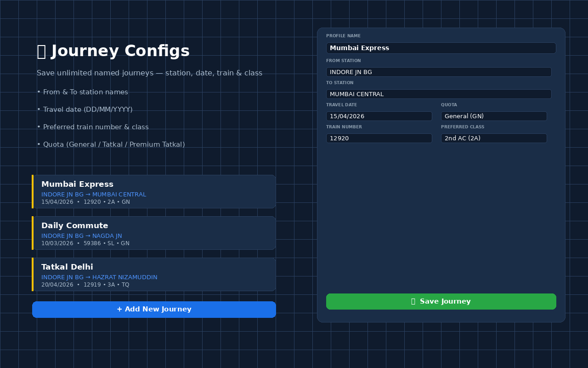588x368 pixels.
Task: Click the Profile Name field containing Mumbai Express
Action: (x=441, y=48)
